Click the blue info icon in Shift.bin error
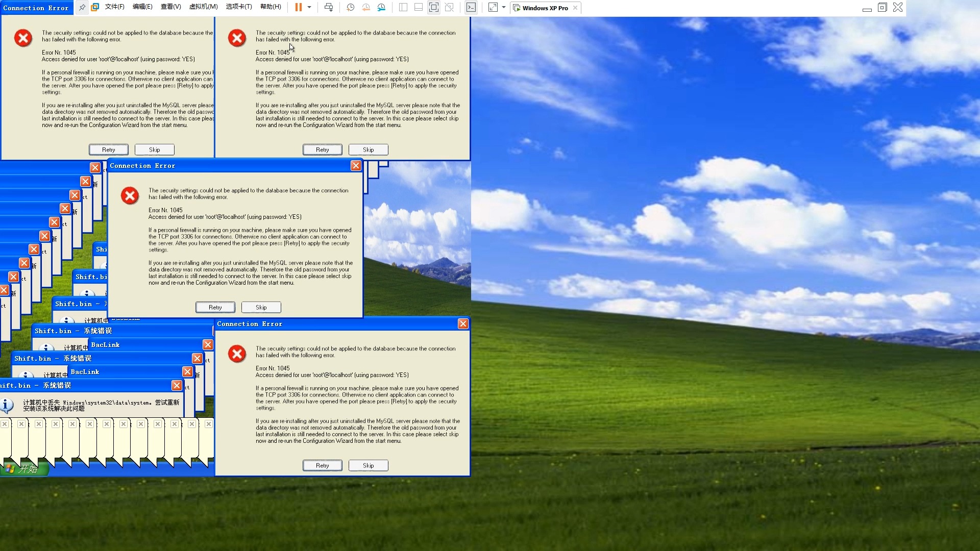The image size is (980, 551). pyautogui.click(x=7, y=405)
